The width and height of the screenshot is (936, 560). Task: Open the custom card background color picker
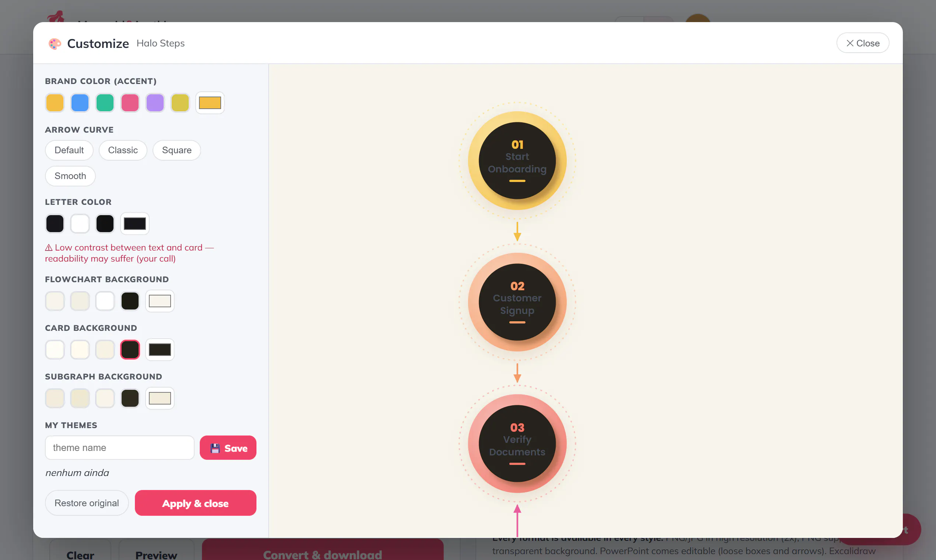pyautogui.click(x=160, y=350)
